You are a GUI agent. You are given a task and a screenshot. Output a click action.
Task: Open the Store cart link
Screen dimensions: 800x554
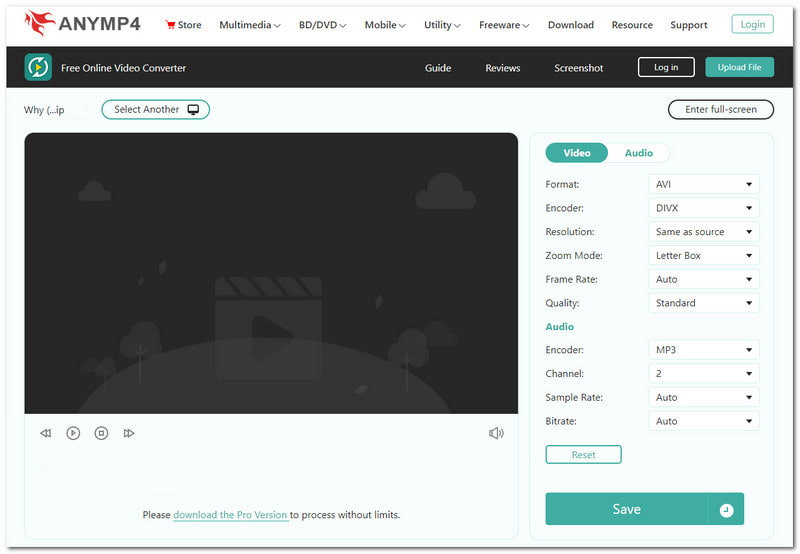pyautogui.click(x=183, y=25)
